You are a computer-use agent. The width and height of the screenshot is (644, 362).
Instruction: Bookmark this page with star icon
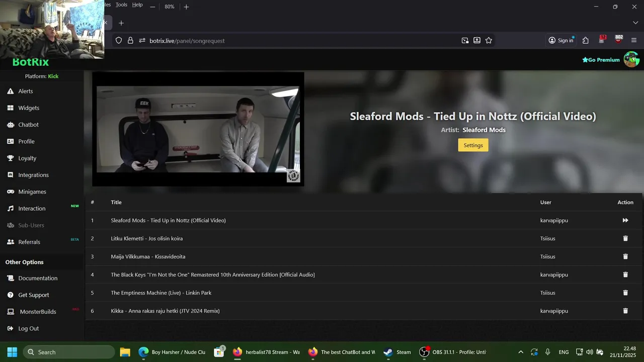click(x=489, y=41)
